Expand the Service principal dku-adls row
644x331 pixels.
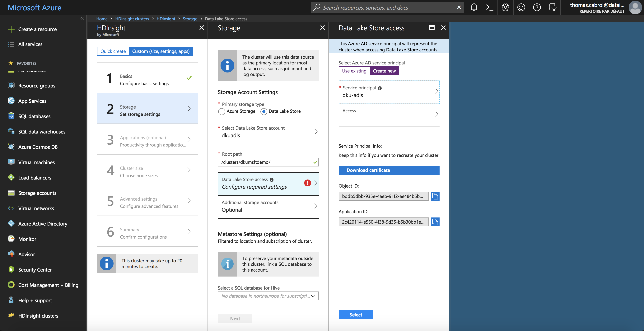(389, 92)
